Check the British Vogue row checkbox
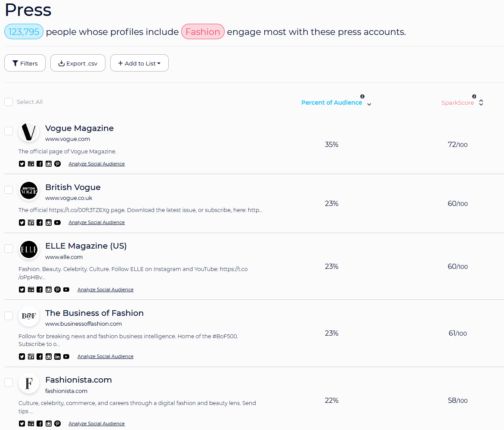 pos(9,190)
